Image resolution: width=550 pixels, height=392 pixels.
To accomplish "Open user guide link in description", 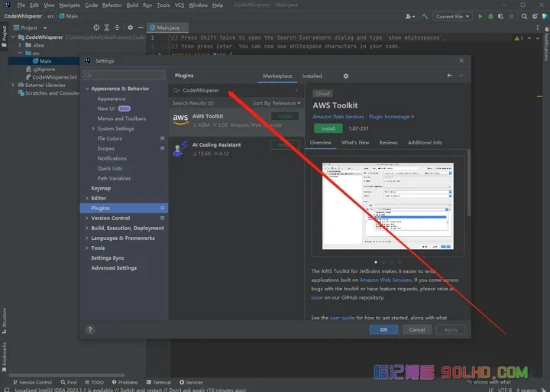I will 342,318.
